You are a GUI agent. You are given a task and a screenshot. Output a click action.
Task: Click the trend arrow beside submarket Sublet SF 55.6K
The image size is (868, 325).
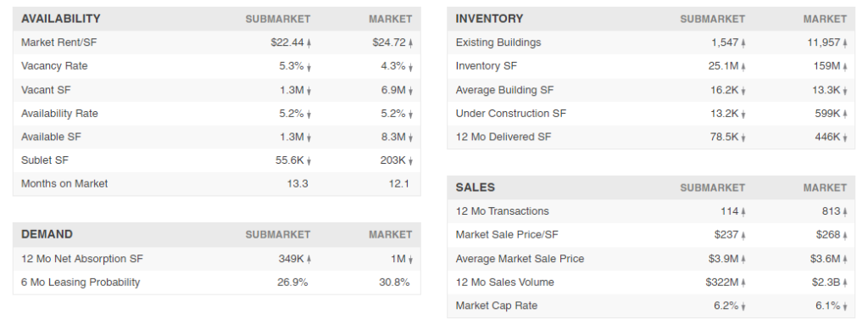[309, 161]
